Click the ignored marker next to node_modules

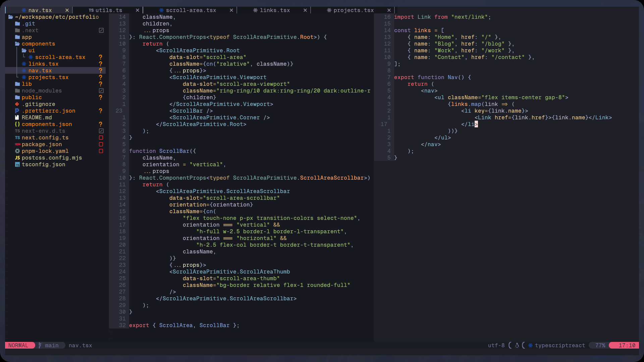(101, 91)
